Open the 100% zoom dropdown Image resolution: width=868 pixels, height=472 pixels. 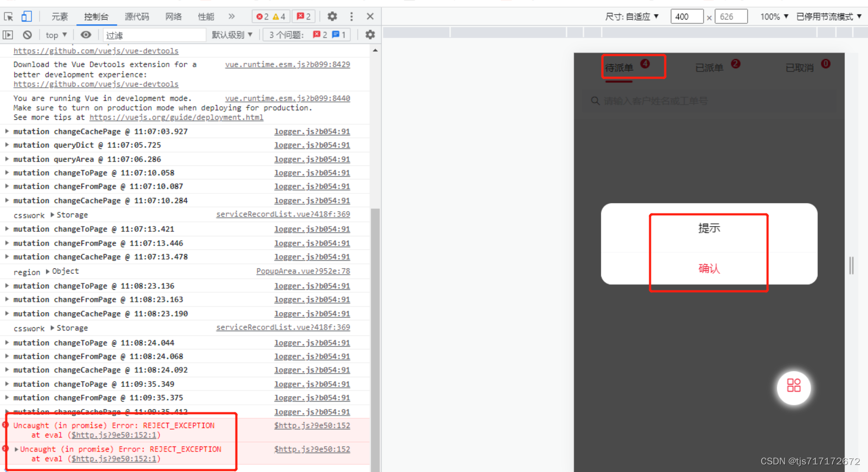point(774,17)
